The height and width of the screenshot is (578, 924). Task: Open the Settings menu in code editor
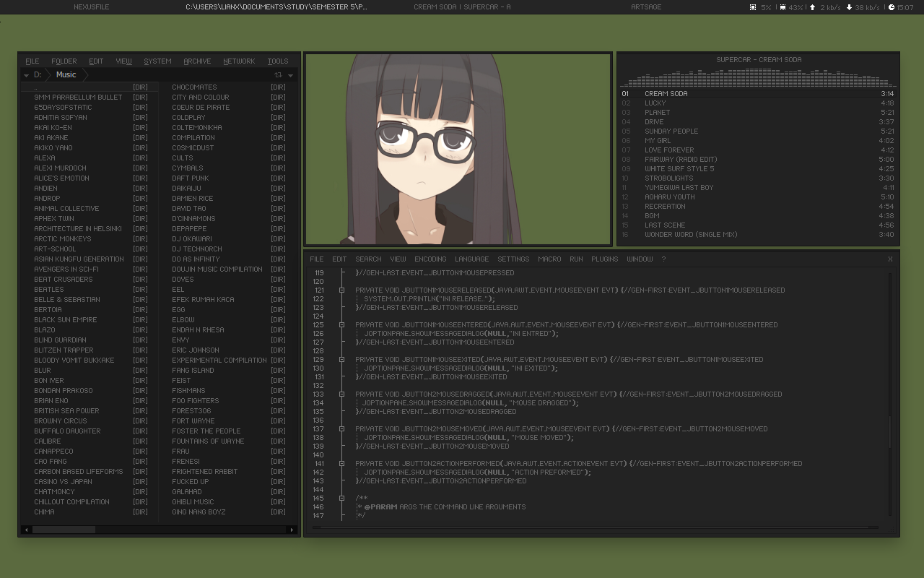[x=513, y=259]
